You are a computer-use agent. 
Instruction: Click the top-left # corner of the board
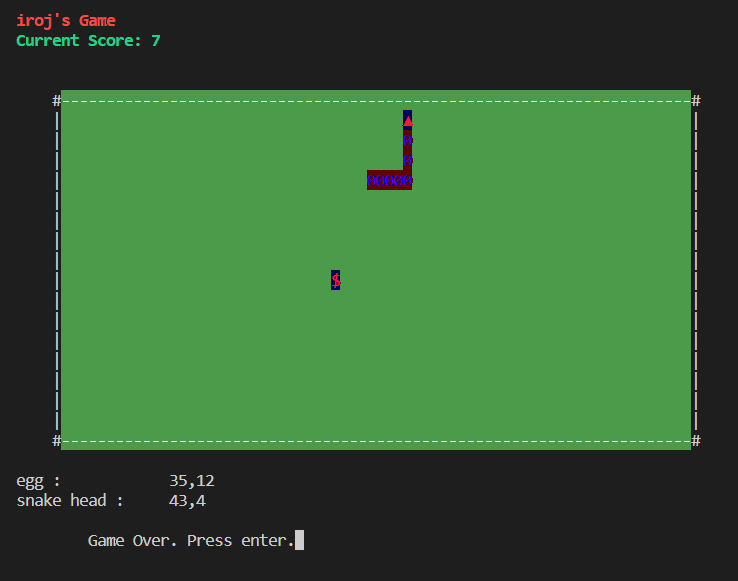click(57, 100)
